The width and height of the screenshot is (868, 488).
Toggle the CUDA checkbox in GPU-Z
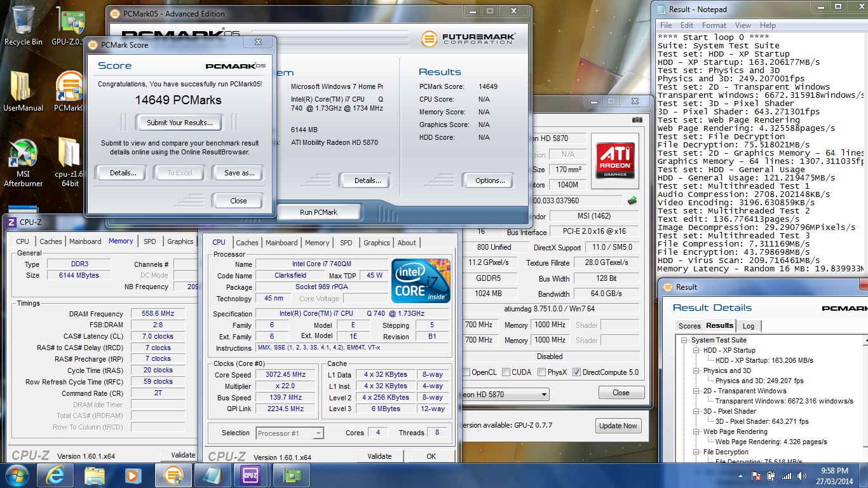coord(505,372)
